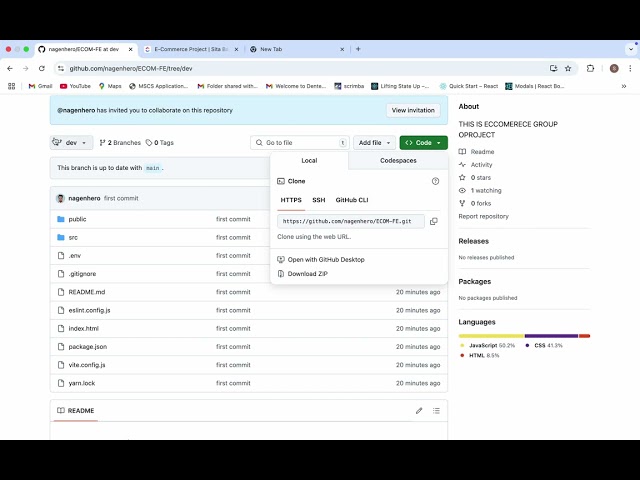This screenshot has width=640, height=480.
Task: Select the HTTPS clone option
Action: tap(291, 200)
